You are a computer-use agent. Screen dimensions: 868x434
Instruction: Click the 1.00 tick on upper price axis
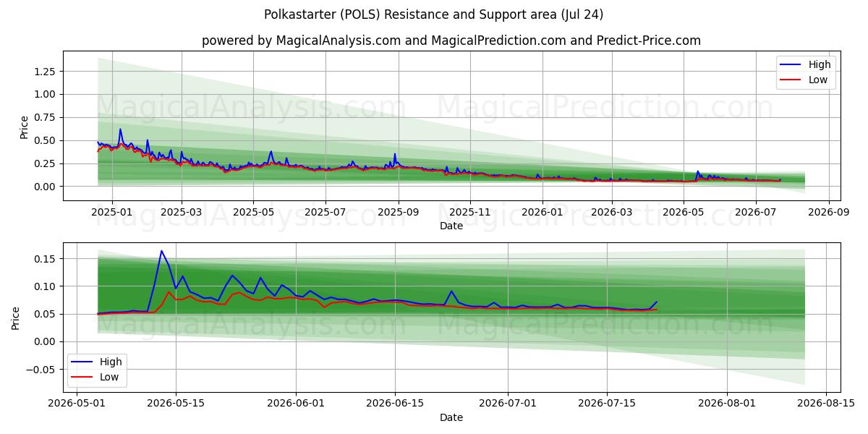click(45, 94)
